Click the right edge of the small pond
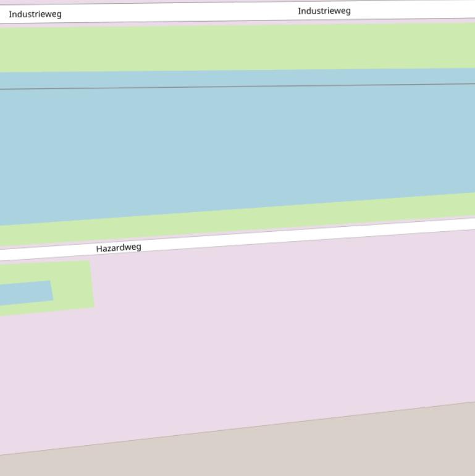Screen dimensions: 475x476 tap(52, 291)
